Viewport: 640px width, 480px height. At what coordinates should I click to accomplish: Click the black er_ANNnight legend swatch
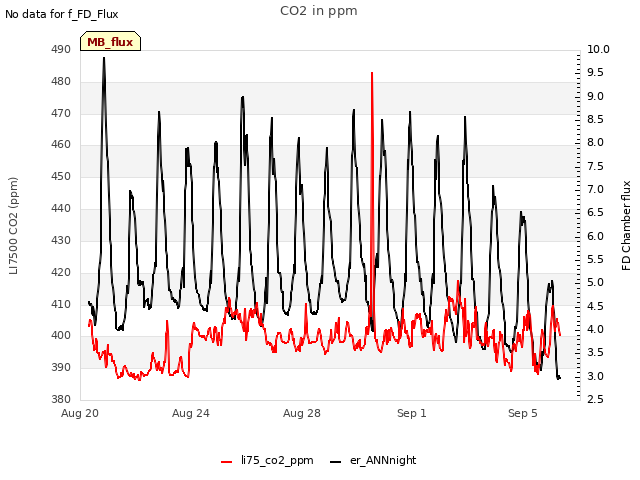335,462
